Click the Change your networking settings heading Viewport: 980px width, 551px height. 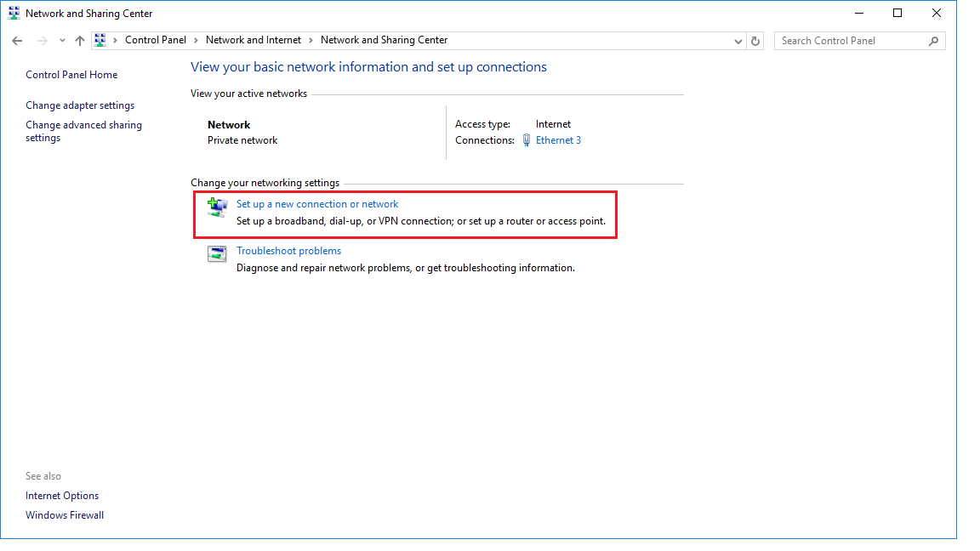[x=265, y=183]
